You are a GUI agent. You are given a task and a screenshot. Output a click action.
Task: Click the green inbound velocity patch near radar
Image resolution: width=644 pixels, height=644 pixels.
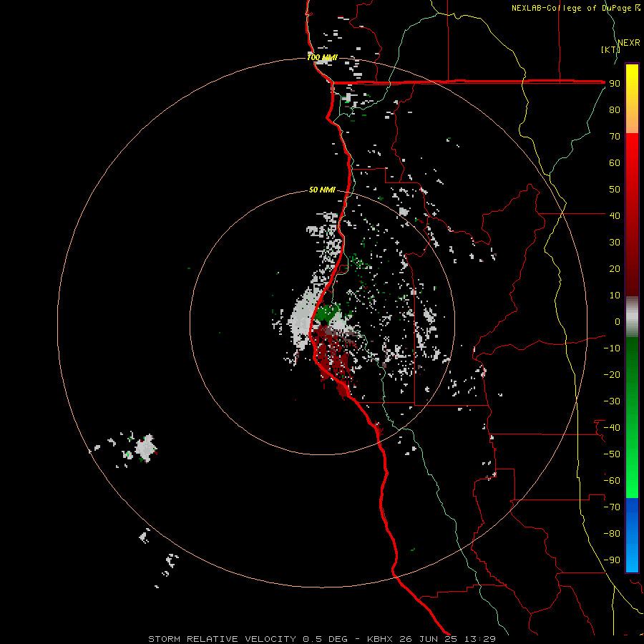coord(326,313)
